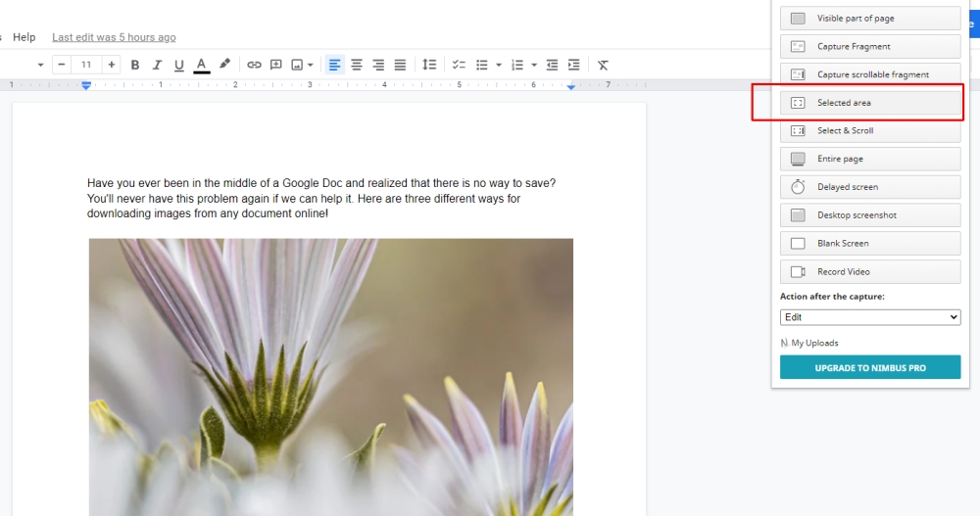Viewport: 980px width, 516px height.
Task: Take a Desktop screenshot
Action: pyautogui.click(x=870, y=214)
